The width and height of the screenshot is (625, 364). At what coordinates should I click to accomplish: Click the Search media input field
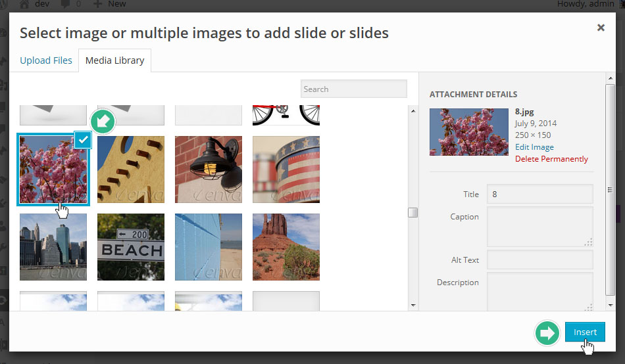tap(353, 89)
